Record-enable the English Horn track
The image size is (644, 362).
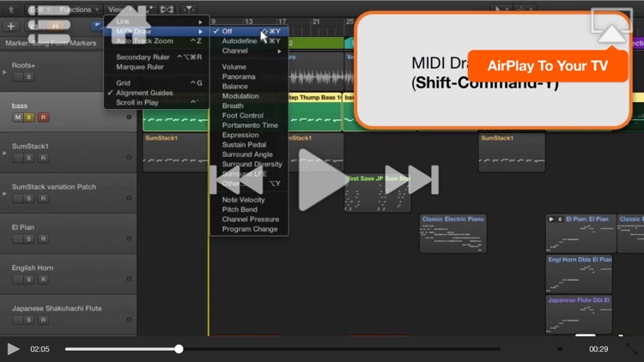[x=43, y=280]
